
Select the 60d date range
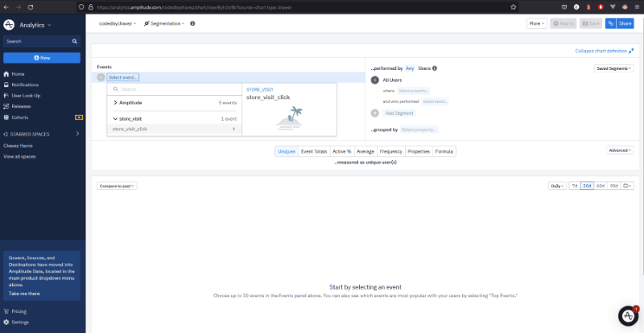point(600,186)
